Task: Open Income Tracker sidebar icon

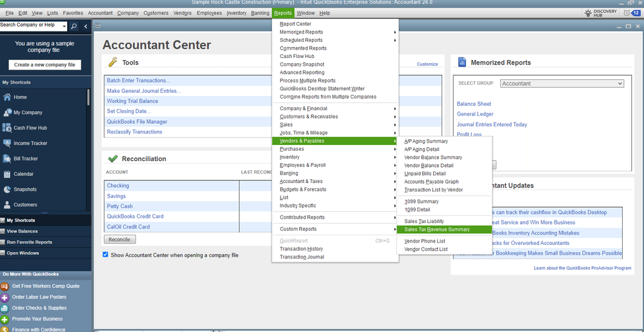Action: click(x=6, y=143)
